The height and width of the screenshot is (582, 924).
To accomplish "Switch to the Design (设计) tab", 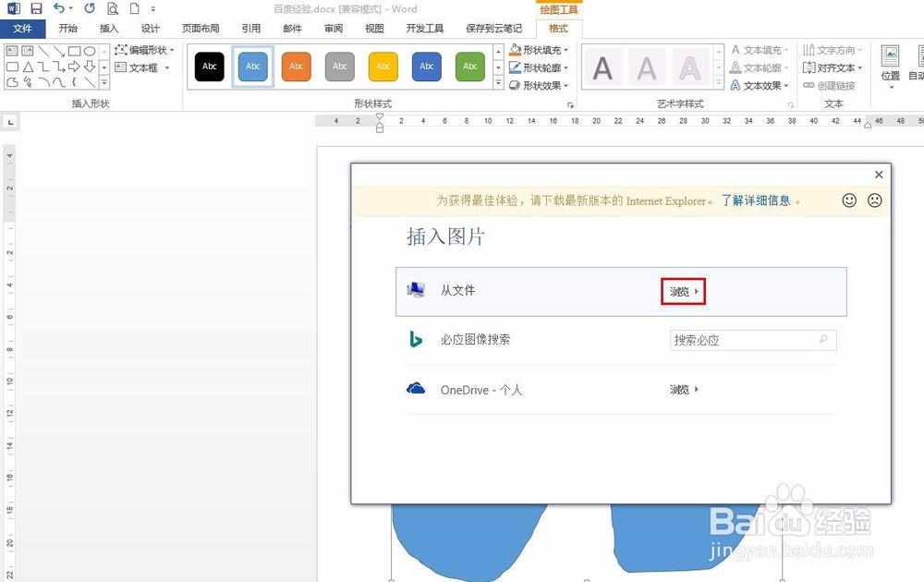I will 151,29.
